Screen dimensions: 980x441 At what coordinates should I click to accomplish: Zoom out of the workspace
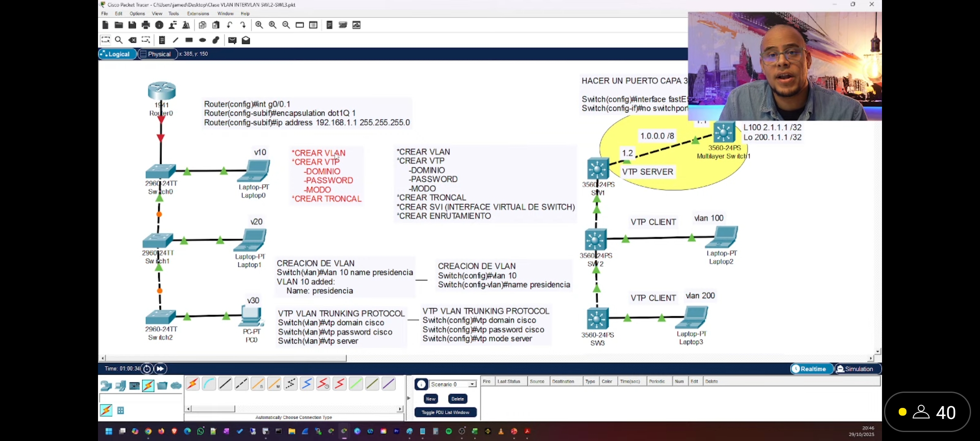click(286, 25)
